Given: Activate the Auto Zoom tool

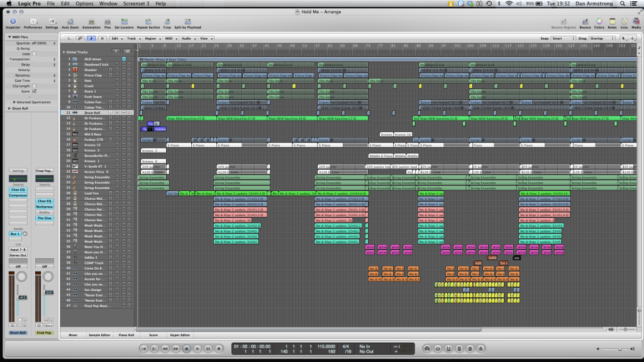Looking at the screenshot, I should pos(70,23).
